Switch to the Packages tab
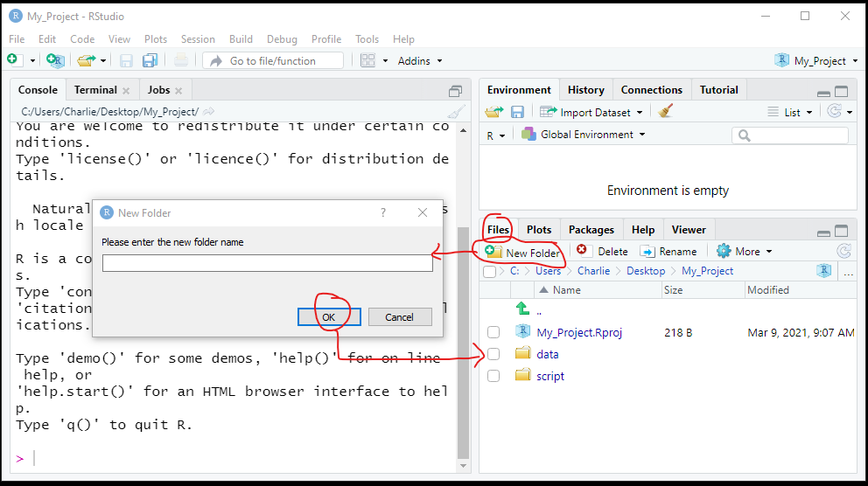This screenshot has width=868, height=486. click(x=591, y=230)
